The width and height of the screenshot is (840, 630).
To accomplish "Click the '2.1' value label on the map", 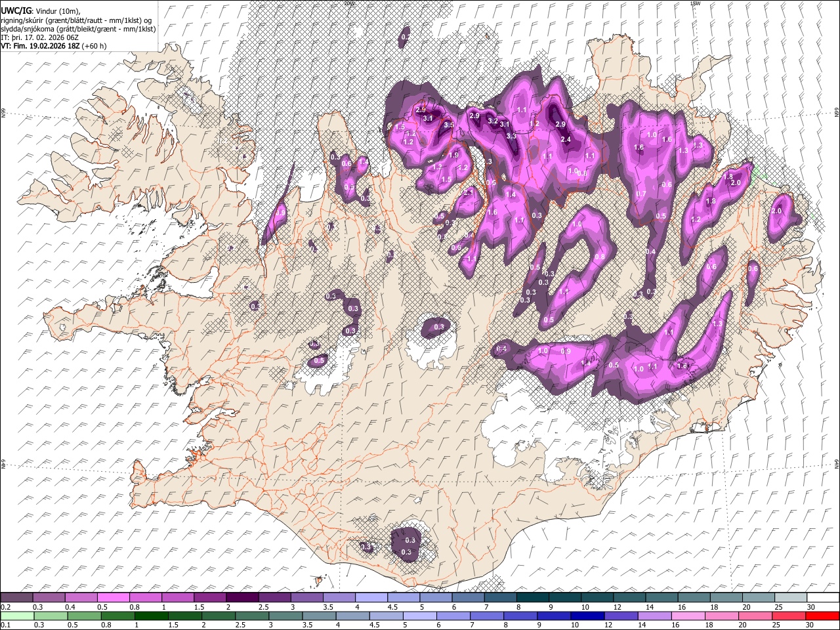I will click(469, 192).
